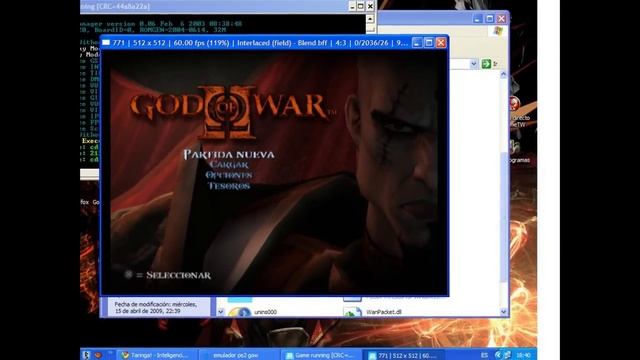
Task: Click the green Go arrow in Explorer
Action: (486, 64)
